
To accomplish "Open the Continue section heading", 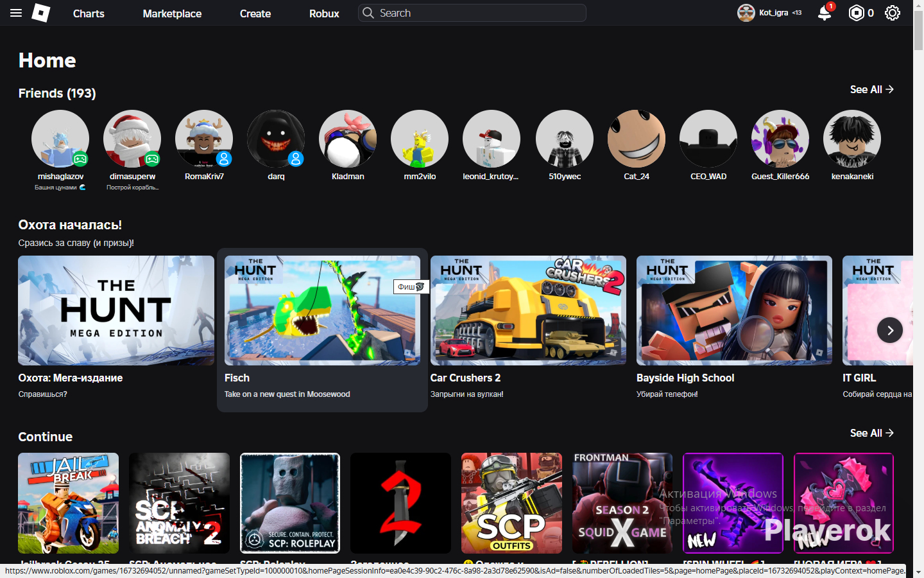I will click(x=46, y=437).
